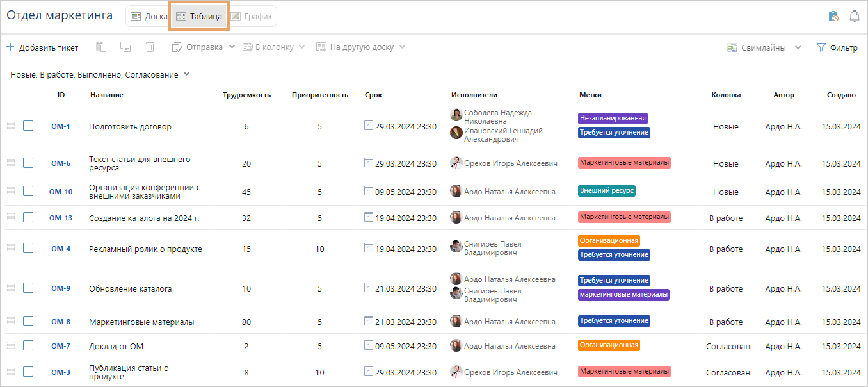Open ticket link OM-9
The width and height of the screenshot is (868, 387).
(x=61, y=288)
